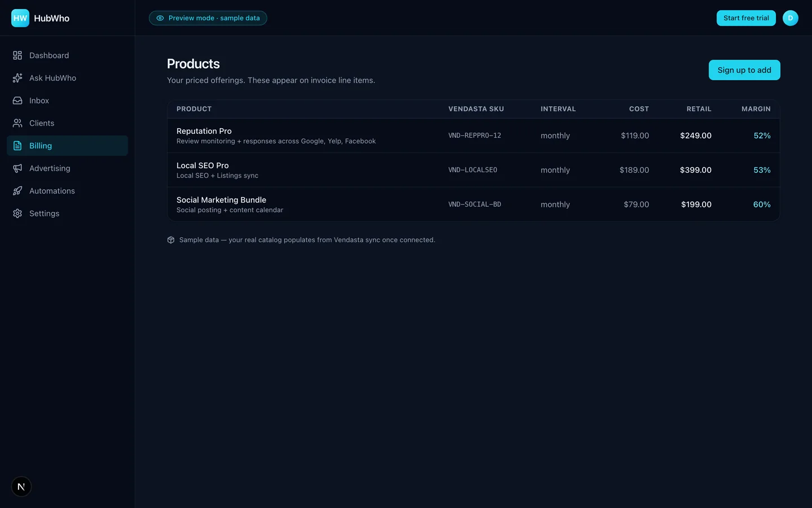Click SKU VND-SOCIAL-BD

(x=475, y=204)
